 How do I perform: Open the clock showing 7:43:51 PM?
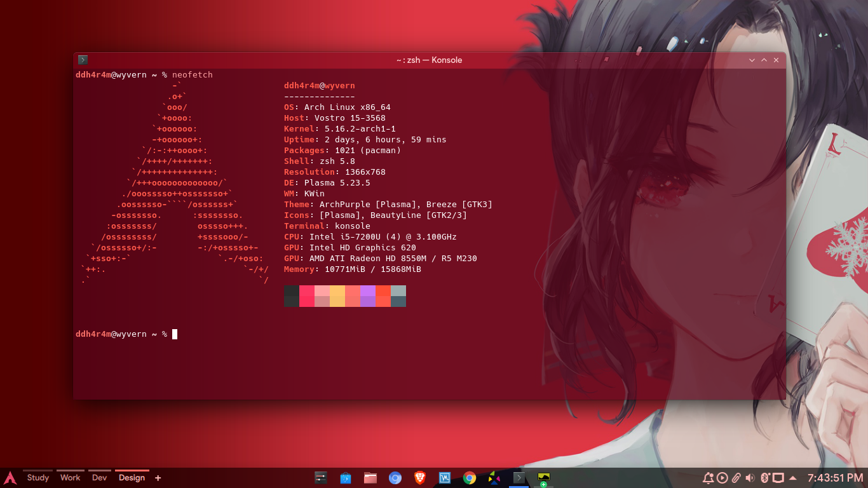(835, 478)
